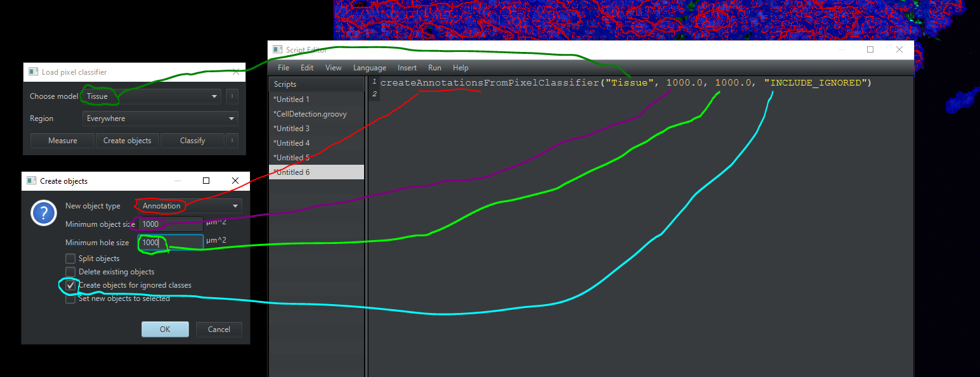Viewport: 980px width, 377px height.
Task: Click the Load pixel classifier title icon
Action: pyautogui.click(x=33, y=72)
